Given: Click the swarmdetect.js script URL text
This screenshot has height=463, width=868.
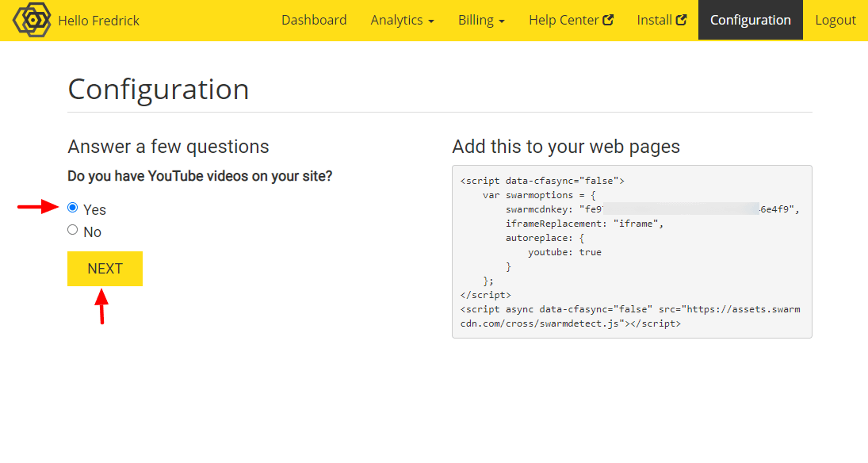Looking at the screenshot, I should point(630,316).
